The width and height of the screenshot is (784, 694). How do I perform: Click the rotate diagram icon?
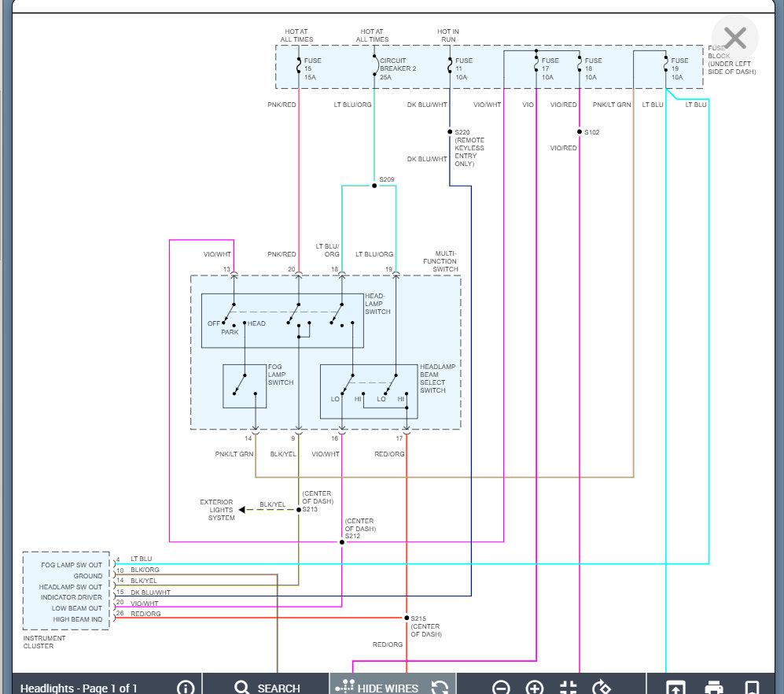pyautogui.click(x=602, y=688)
